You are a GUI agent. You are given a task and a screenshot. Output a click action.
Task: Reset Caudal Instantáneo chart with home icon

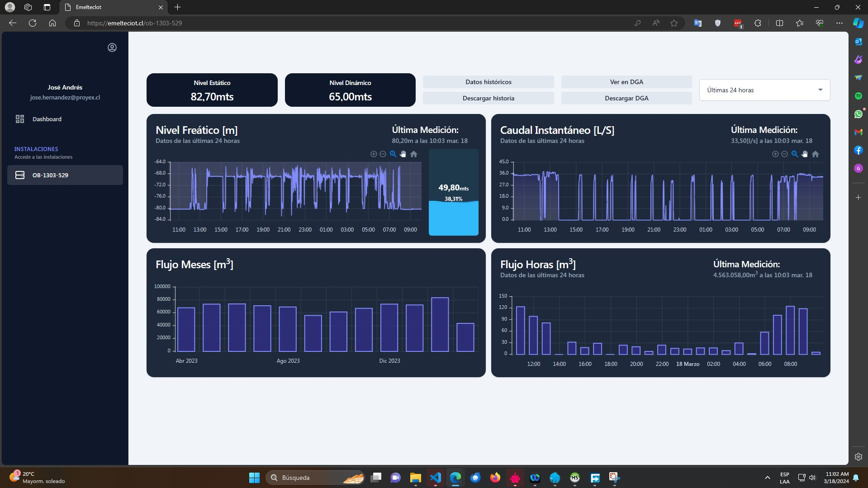pos(815,154)
